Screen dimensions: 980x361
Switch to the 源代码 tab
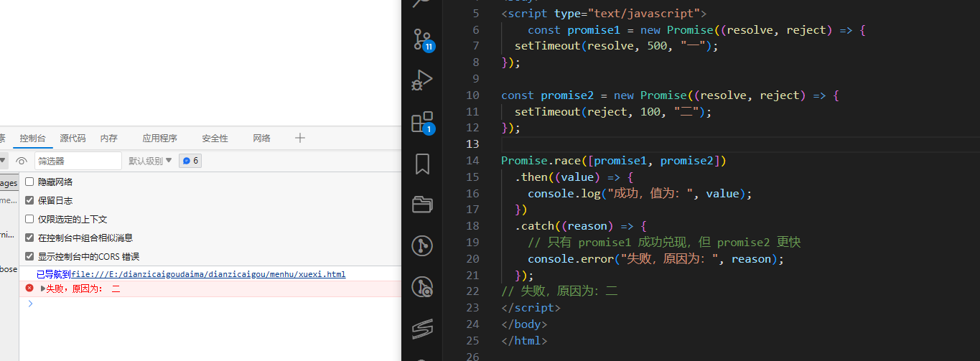(x=73, y=139)
